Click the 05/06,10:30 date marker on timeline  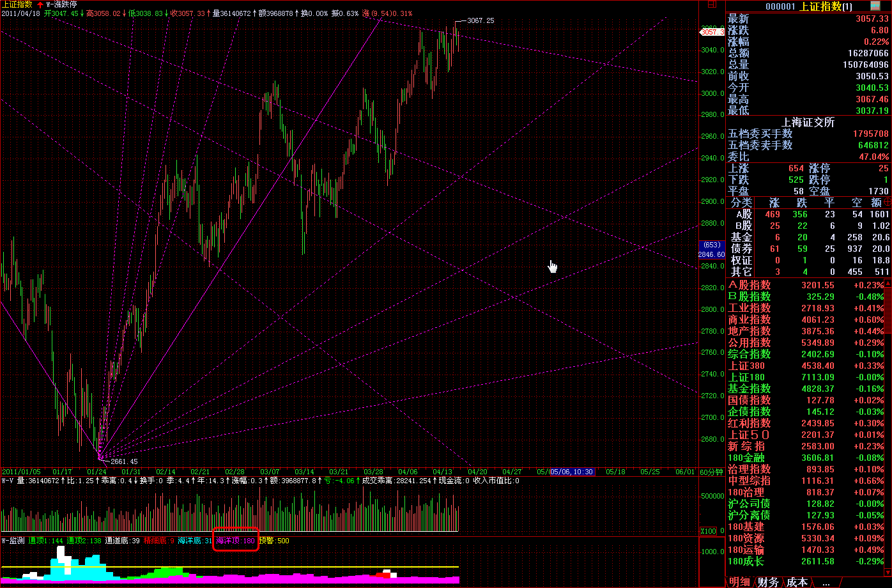[x=572, y=472]
